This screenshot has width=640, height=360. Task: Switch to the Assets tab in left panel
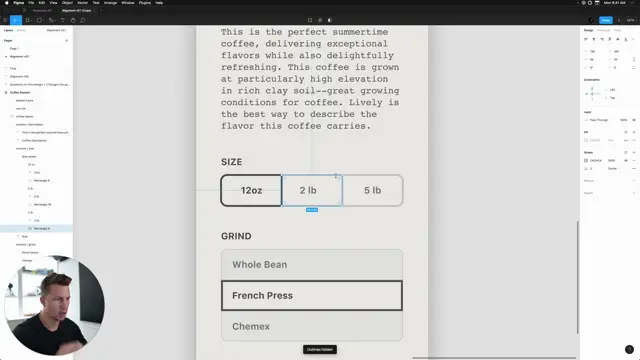pos(21,30)
